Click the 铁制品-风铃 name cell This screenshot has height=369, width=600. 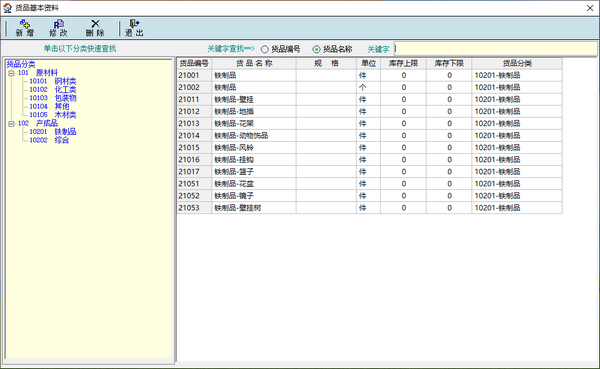coord(254,148)
